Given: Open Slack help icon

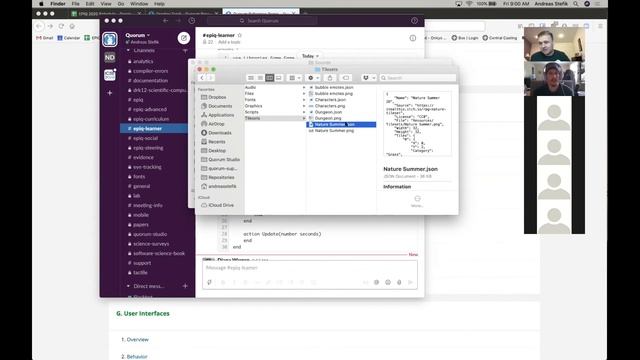Looking at the screenshot, I should 414,20.
